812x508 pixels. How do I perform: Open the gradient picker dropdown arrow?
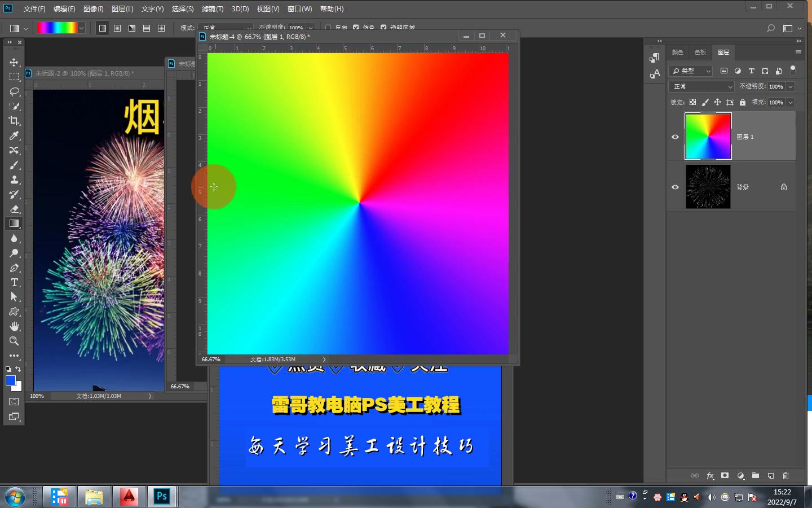click(x=82, y=28)
